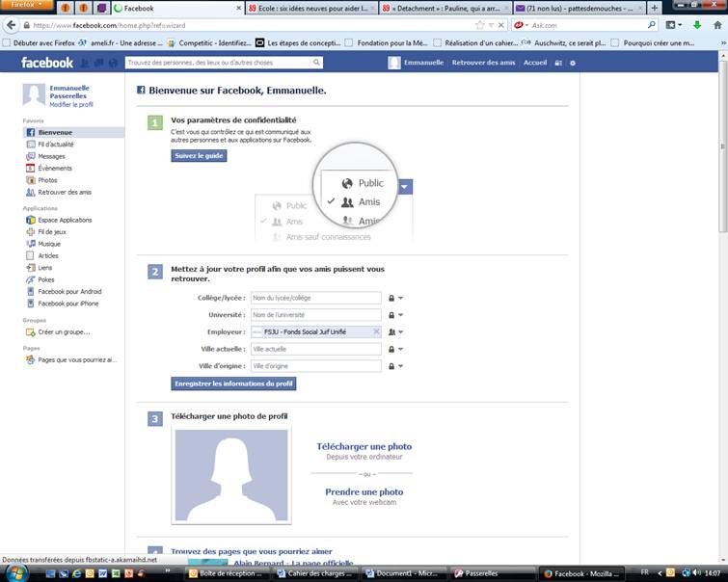Open Firefox orange menu button

pyautogui.click(x=27, y=5)
